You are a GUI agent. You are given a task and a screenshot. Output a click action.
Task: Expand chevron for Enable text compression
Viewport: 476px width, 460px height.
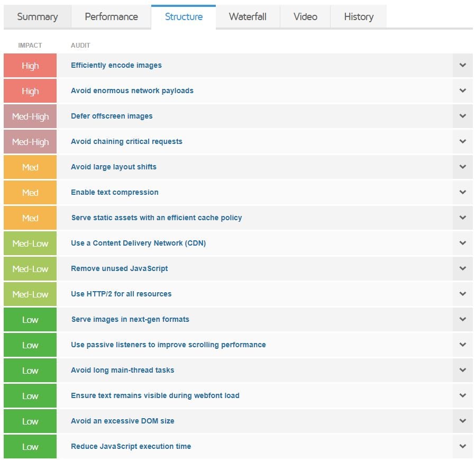[x=462, y=192]
